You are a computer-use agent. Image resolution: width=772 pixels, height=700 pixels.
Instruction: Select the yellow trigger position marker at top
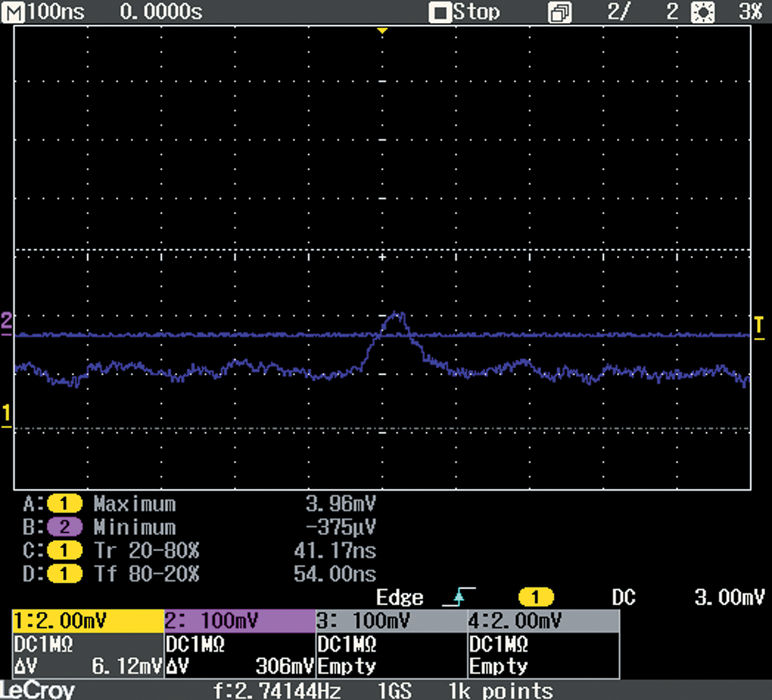(382, 31)
